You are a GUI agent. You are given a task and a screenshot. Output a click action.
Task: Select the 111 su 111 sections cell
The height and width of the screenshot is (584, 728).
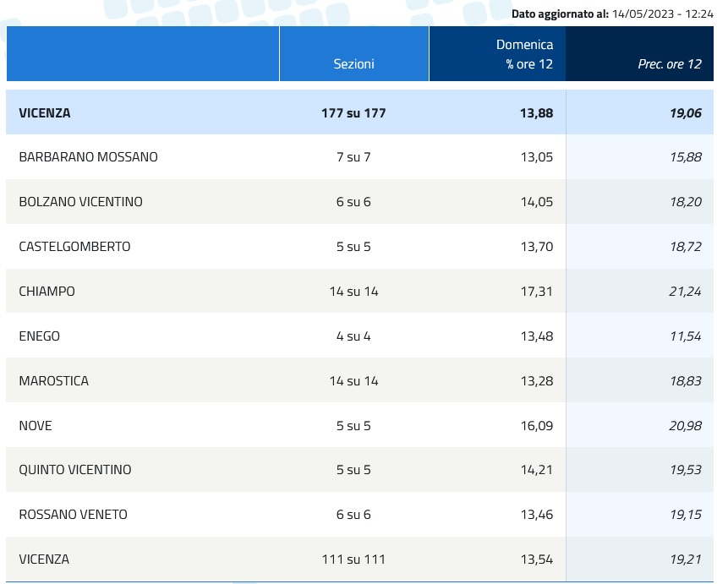[353, 559]
